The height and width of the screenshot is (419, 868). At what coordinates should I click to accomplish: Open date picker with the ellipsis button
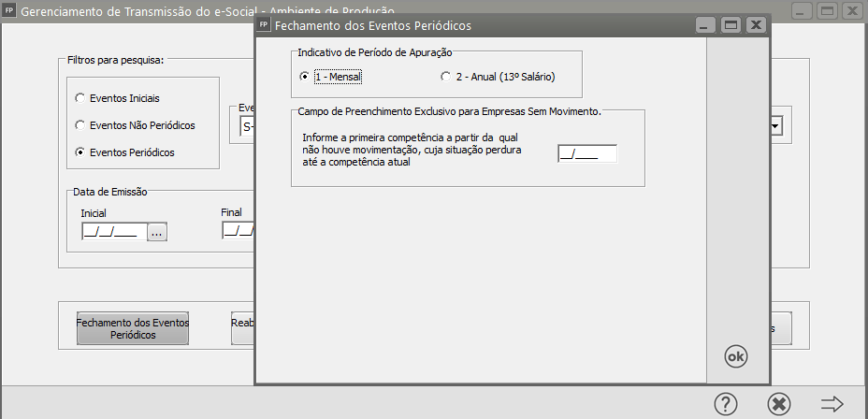(156, 232)
